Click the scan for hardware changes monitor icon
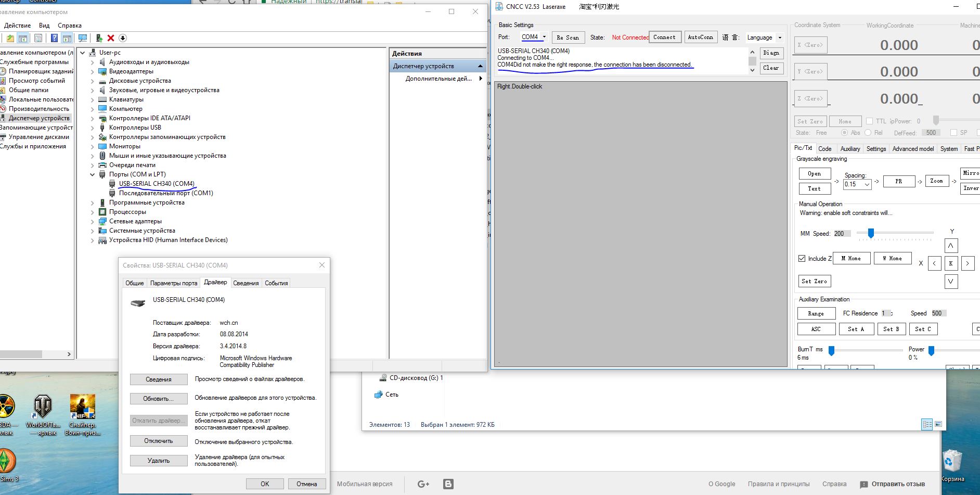The image size is (980, 495). point(83,38)
